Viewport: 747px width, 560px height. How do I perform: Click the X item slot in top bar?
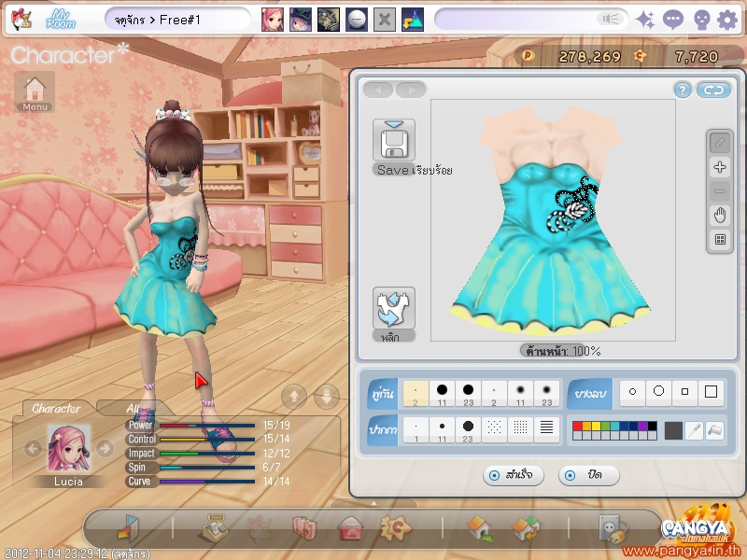click(385, 20)
